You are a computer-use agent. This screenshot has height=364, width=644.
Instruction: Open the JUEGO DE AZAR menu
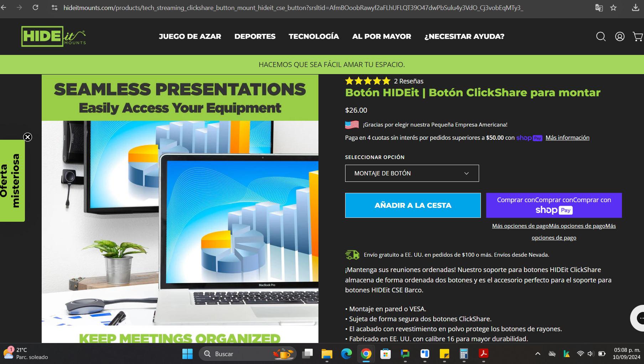point(190,36)
